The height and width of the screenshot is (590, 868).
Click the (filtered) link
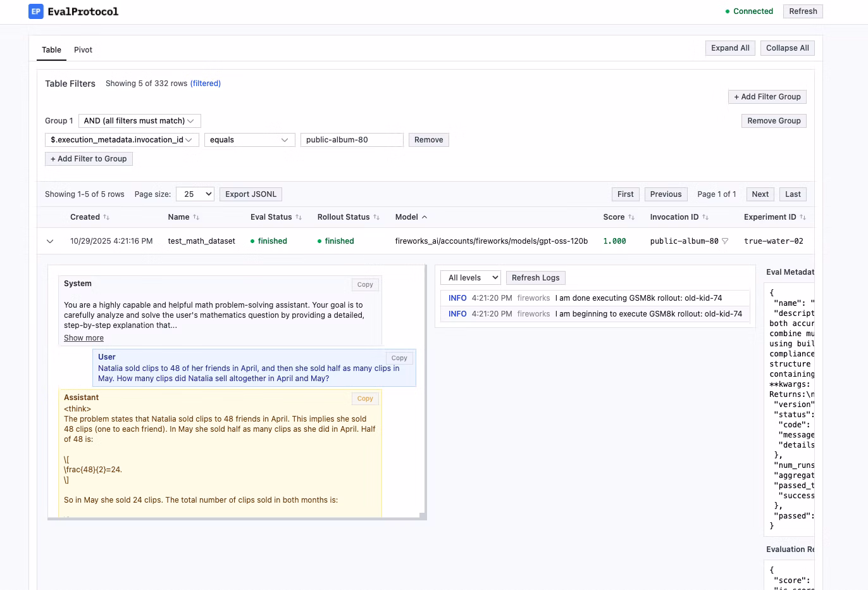(206, 84)
